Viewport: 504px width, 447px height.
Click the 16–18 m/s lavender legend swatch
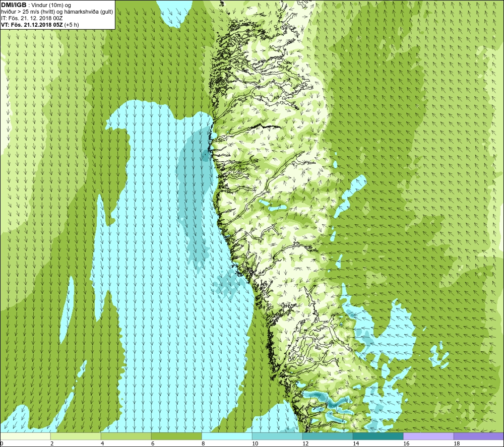[428, 436]
